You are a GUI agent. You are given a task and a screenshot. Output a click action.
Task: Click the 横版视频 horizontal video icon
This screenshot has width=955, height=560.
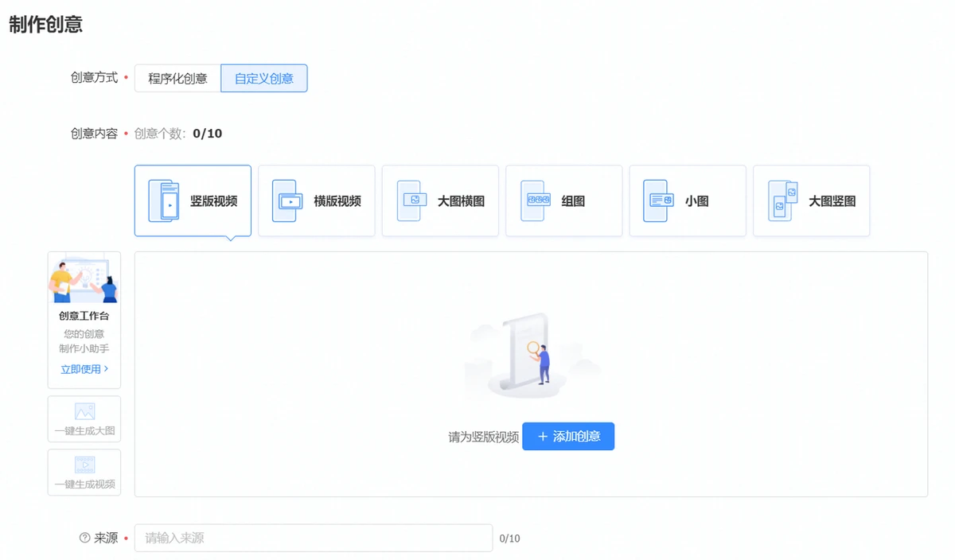pyautogui.click(x=287, y=200)
